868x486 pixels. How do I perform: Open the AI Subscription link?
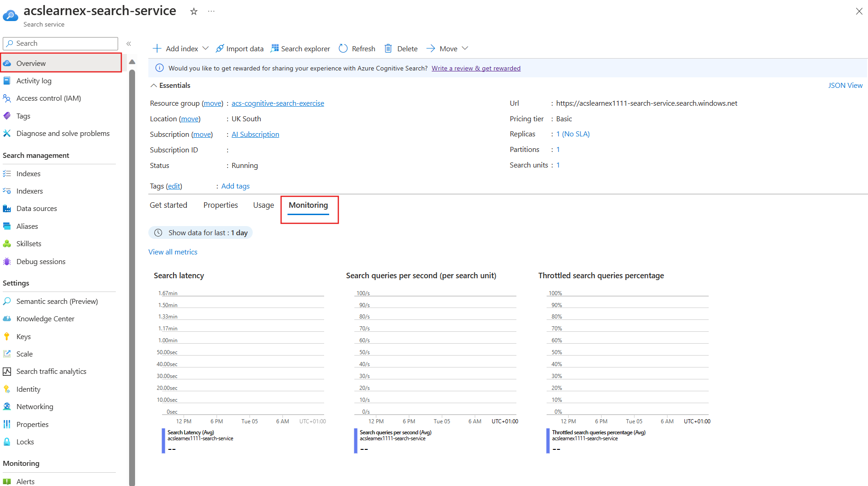pyautogui.click(x=255, y=134)
